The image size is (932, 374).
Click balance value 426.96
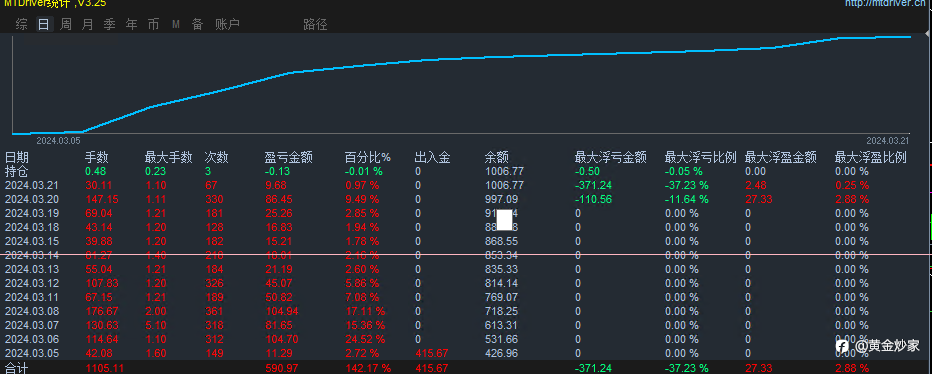click(x=502, y=353)
